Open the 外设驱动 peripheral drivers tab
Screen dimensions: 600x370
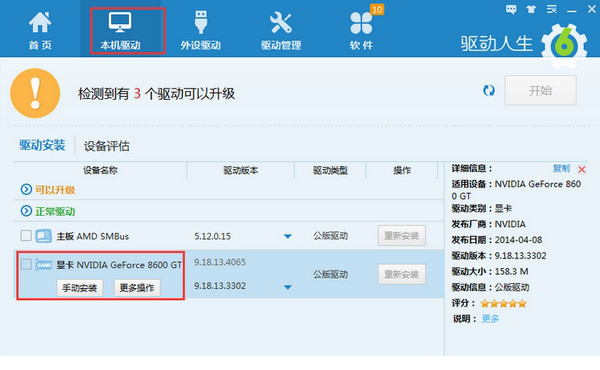[201, 31]
